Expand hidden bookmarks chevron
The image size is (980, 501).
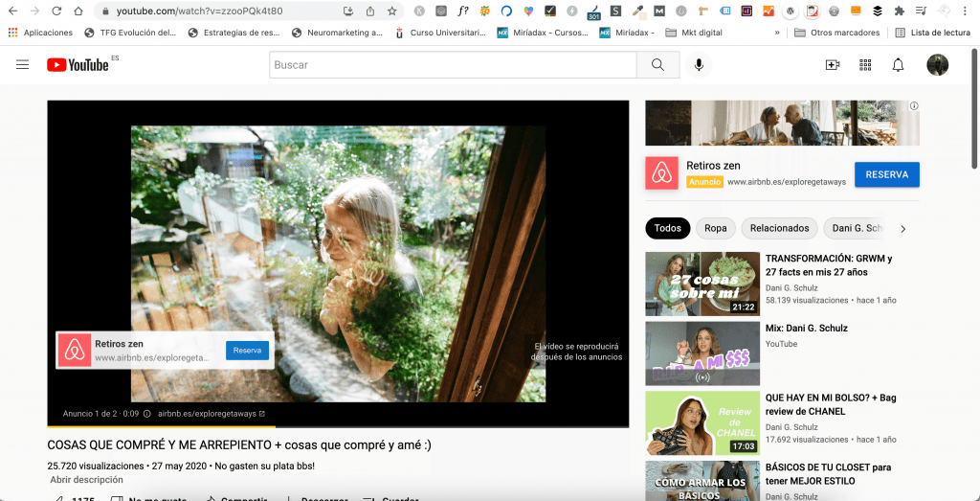pos(777,33)
